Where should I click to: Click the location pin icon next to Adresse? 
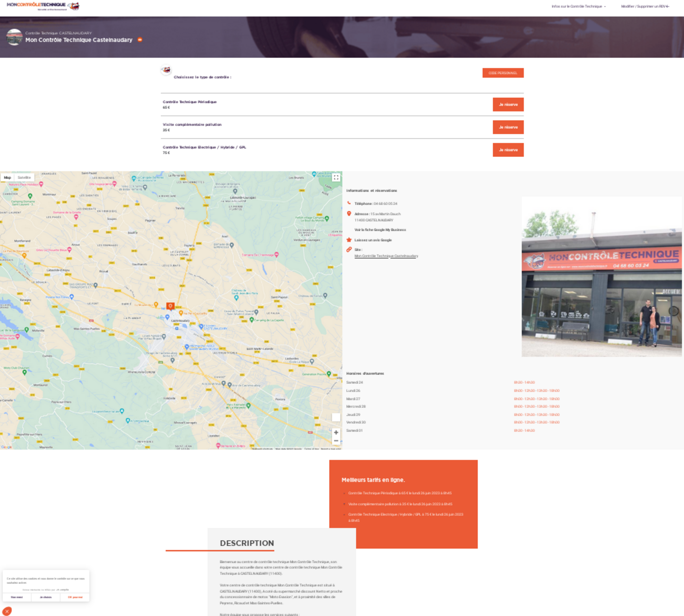(x=349, y=214)
